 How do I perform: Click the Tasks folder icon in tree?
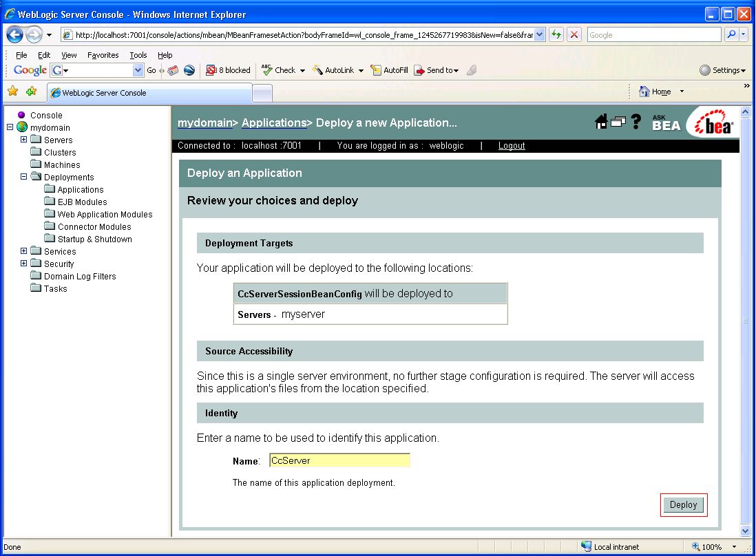click(x=36, y=288)
